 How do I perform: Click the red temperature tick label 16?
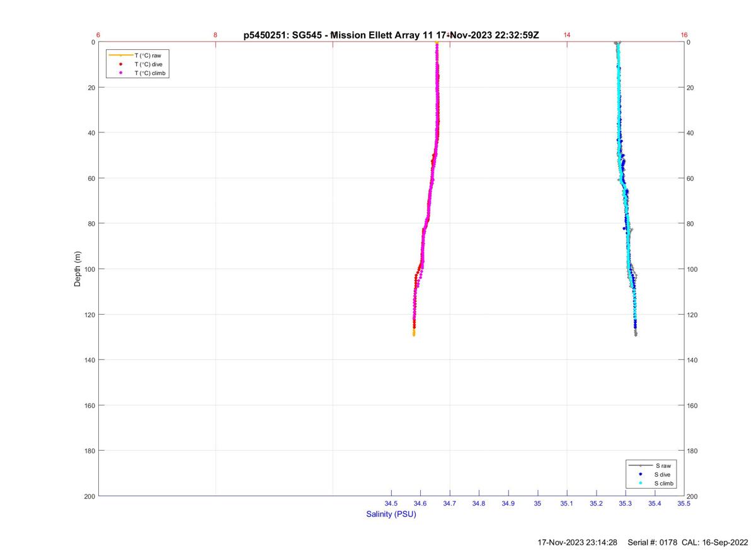[x=684, y=35]
